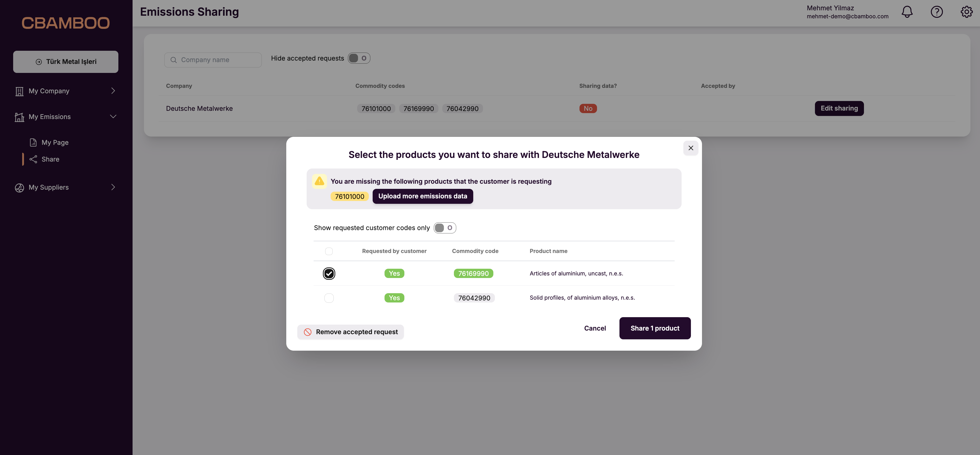Click the My Company building icon

point(19,91)
